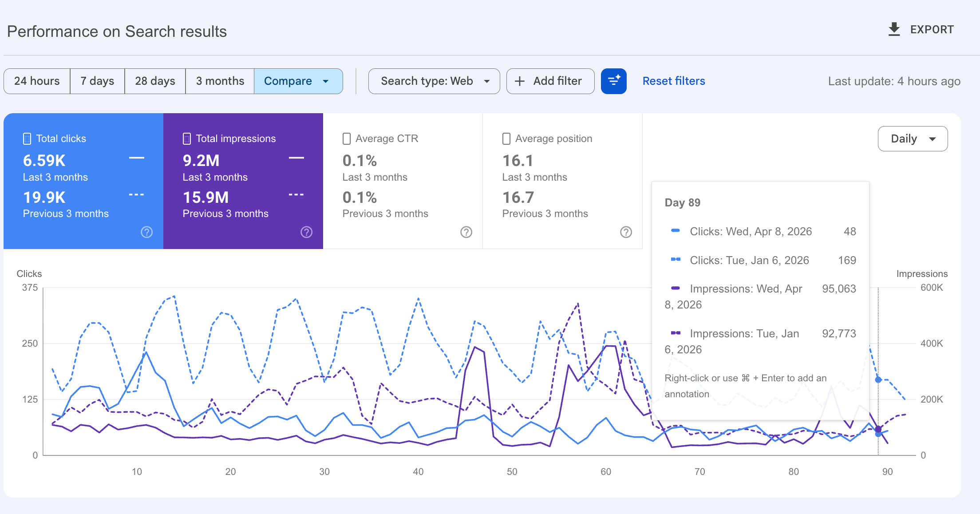Open help icon on Average position card
The height and width of the screenshot is (514, 980).
(626, 232)
